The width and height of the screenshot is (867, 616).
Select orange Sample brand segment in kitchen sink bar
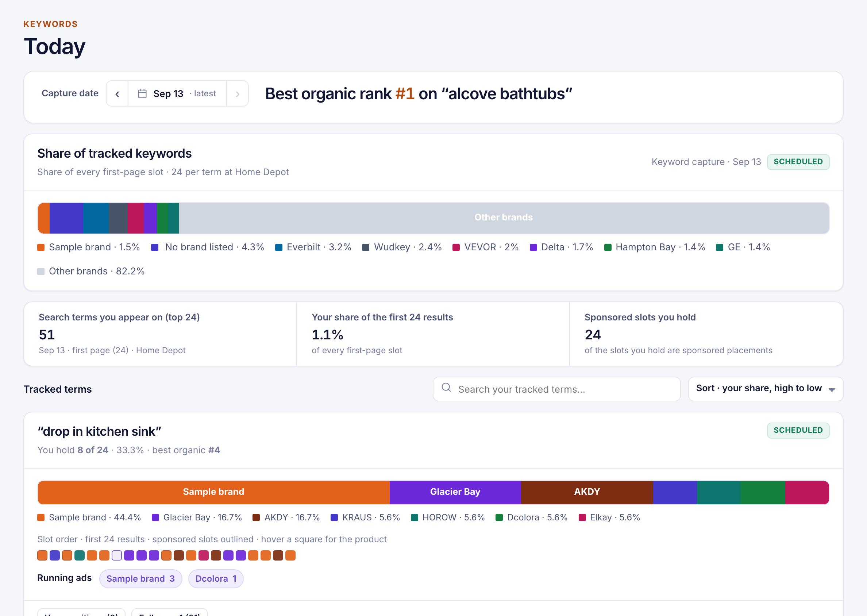[x=213, y=492]
